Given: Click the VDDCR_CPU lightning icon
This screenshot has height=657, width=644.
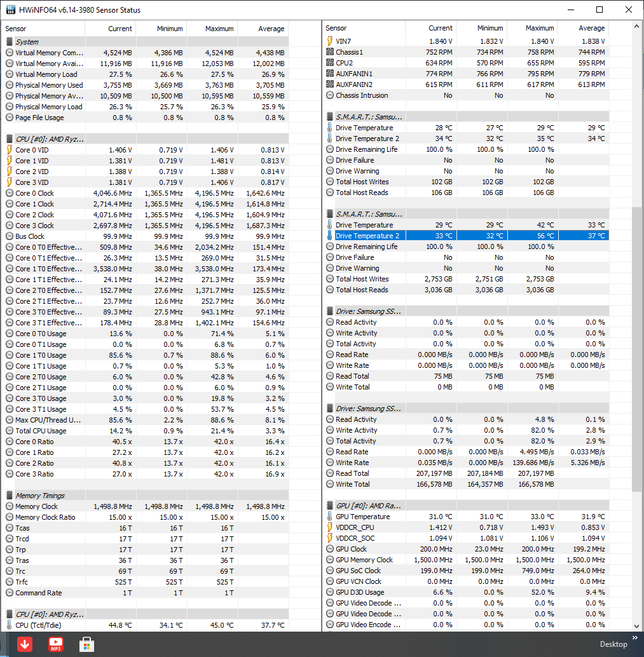Looking at the screenshot, I should coord(329,527).
